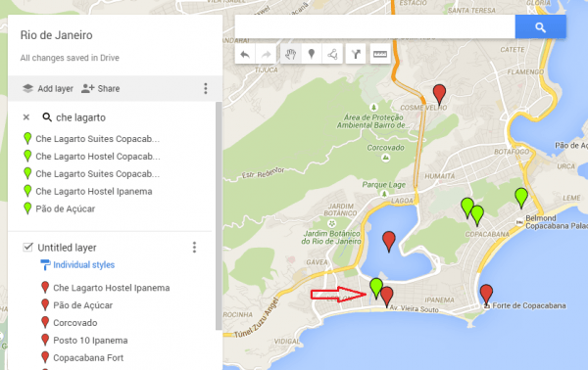Viewport: 588px width, 370px height.
Task: Click green pin beside Che Lagarto Hostel Ipanema
Action: coord(27,191)
